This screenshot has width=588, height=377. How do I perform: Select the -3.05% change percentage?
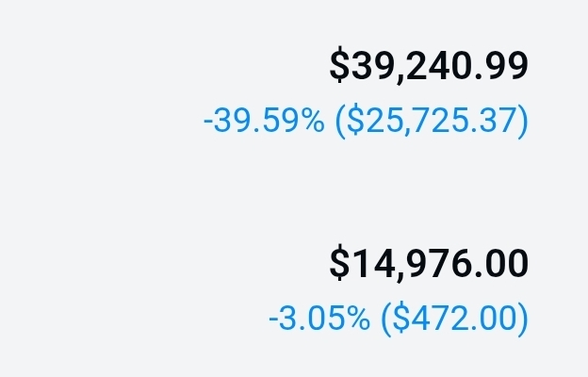pyautogui.click(x=319, y=320)
